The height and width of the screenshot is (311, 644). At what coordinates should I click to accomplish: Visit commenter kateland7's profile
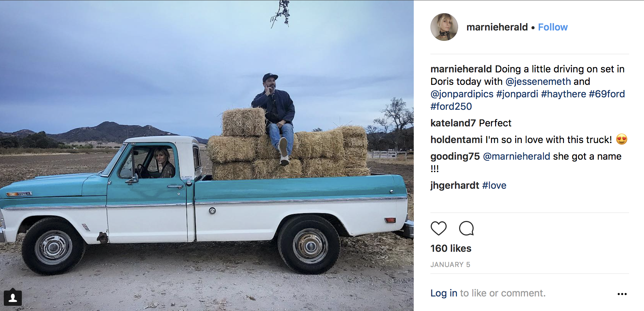pyautogui.click(x=453, y=123)
